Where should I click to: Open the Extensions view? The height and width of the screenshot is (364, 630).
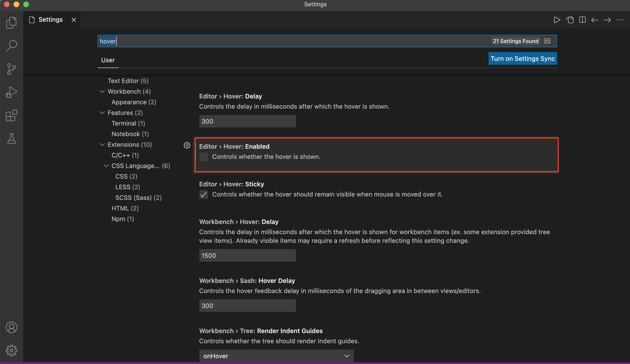pos(11,115)
